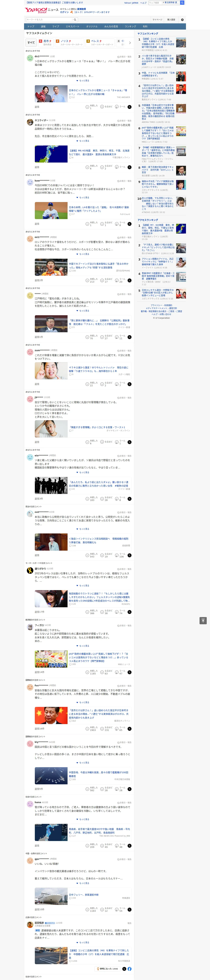Click 返信2件 under mi1 comment

pyautogui.click(x=39, y=280)
